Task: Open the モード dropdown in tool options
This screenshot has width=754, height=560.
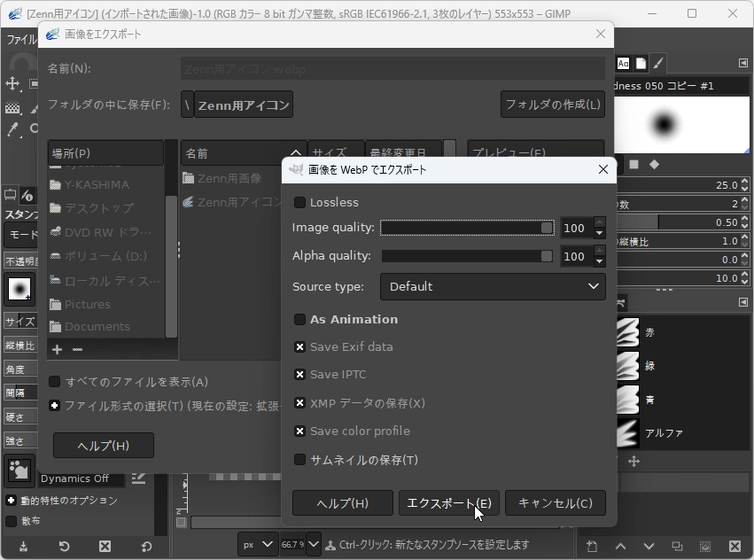Action: click(x=21, y=235)
